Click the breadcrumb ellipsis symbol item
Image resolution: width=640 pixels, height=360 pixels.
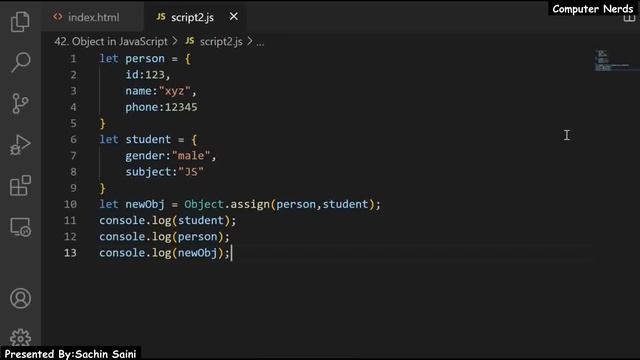(x=260, y=42)
